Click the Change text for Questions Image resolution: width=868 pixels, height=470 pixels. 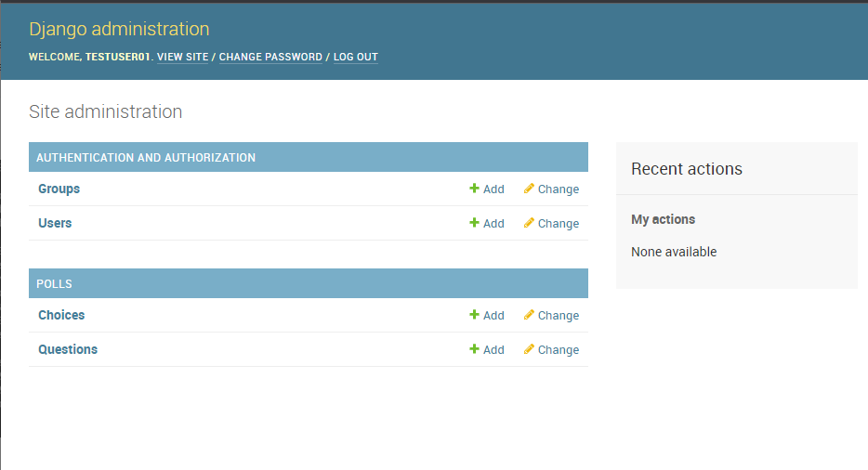tap(559, 350)
